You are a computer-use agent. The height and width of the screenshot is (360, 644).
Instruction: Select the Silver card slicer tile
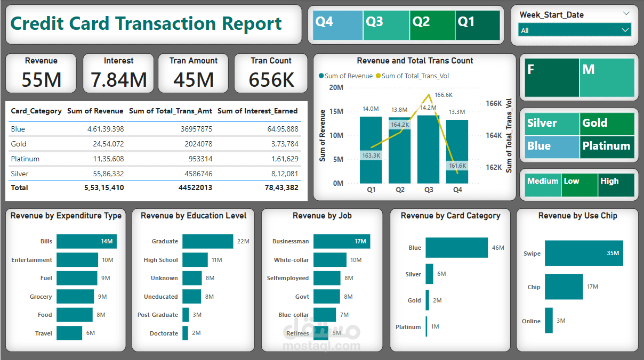pyautogui.click(x=552, y=124)
